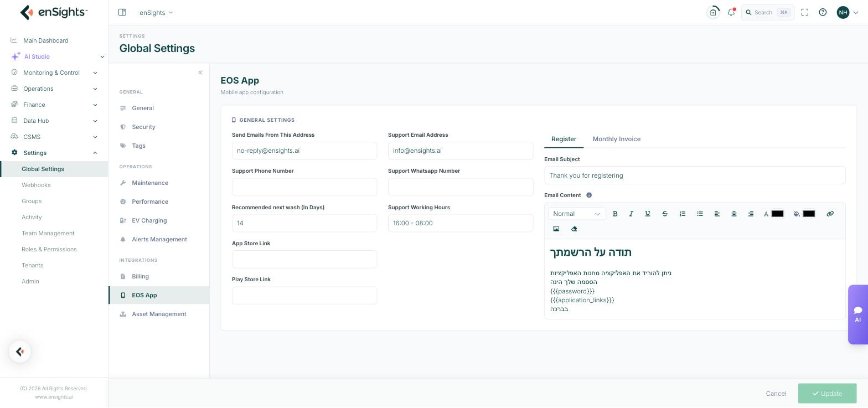This screenshot has height=408, width=868.
Task: Clear formatting with the eraser icon
Action: pyautogui.click(x=574, y=229)
